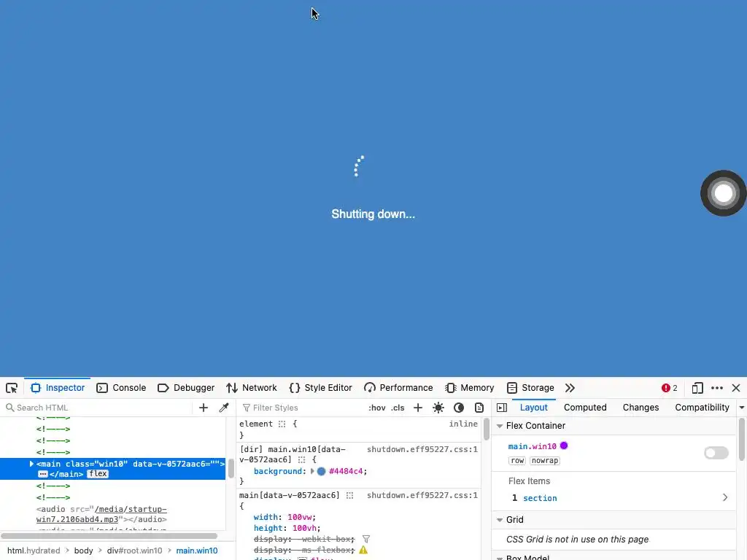This screenshot has width=747, height=560.
Task: Open the Memory tab
Action: (470, 388)
